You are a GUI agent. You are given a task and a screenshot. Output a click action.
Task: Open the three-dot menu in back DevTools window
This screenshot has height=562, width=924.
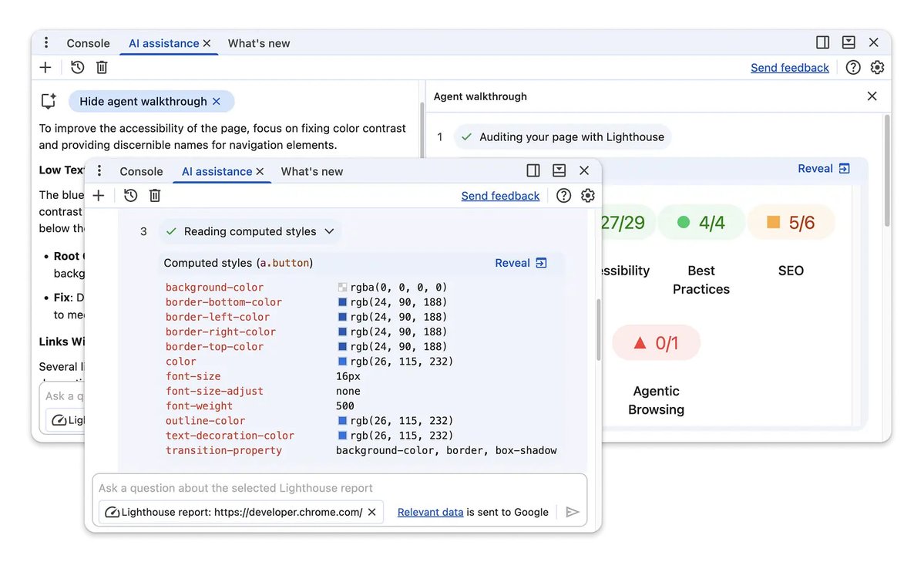tap(46, 42)
